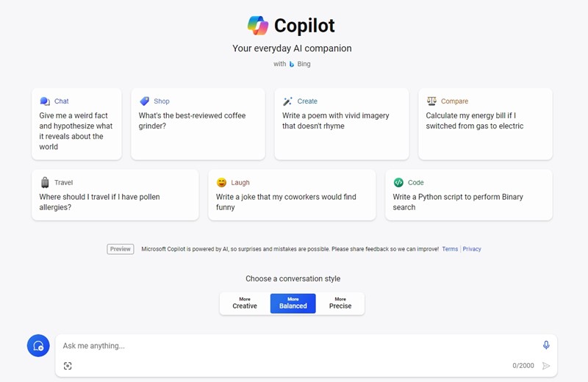Viewport: 588px width, 382px height.
Task: Click the Preview badge
Action: pos(121,249)
